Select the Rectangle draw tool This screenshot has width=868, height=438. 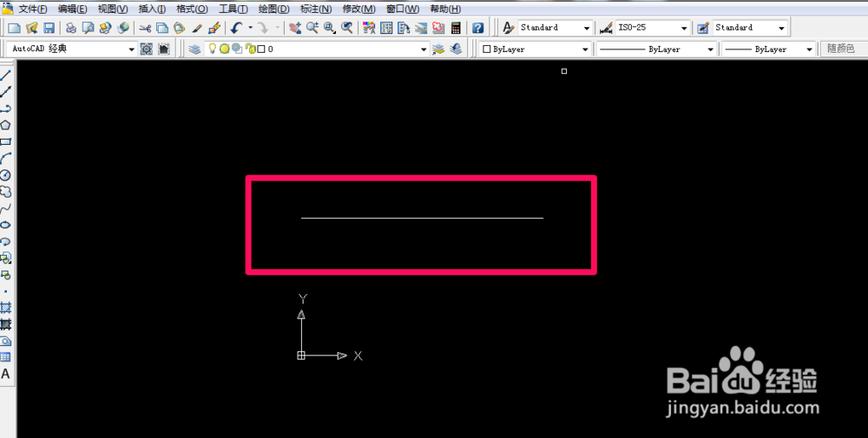[5, 142]
